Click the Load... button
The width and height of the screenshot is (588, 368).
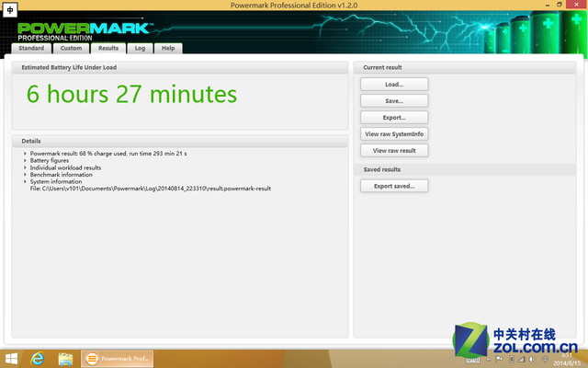[x=394, y=85]
